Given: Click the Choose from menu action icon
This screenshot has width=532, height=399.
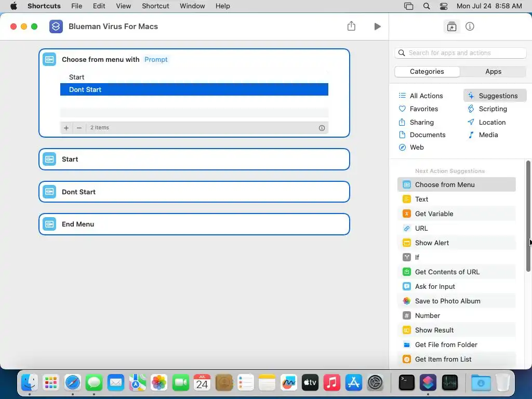Looking at the screenshot, I should point(49,59).
